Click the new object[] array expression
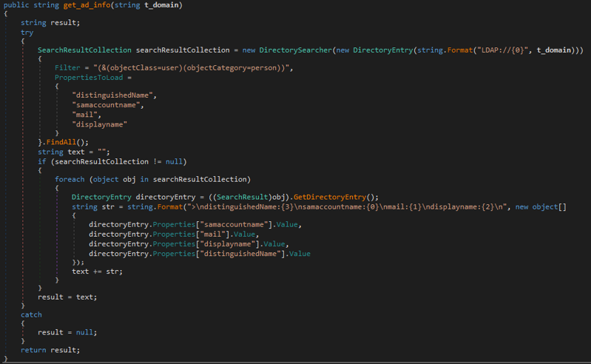The width and height of the screenshot is (591, 364). [x=540, y=206]
